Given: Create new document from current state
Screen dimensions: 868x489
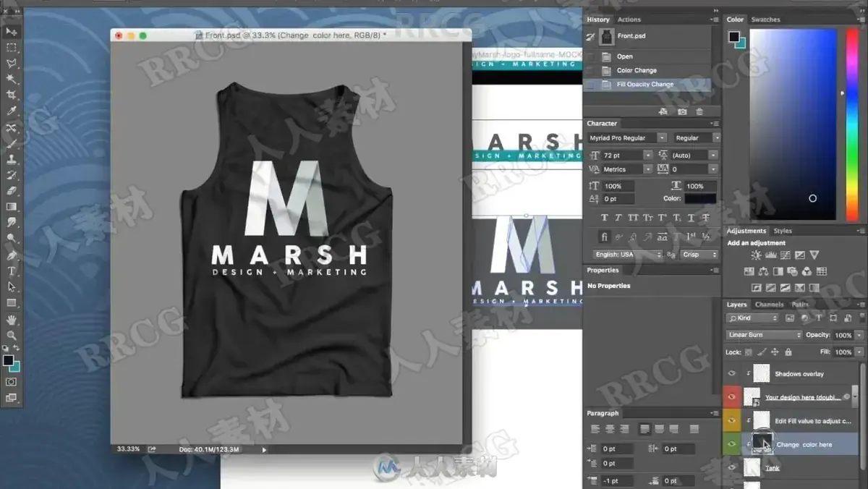Looking at the screenshot, I should click(663, 111).
